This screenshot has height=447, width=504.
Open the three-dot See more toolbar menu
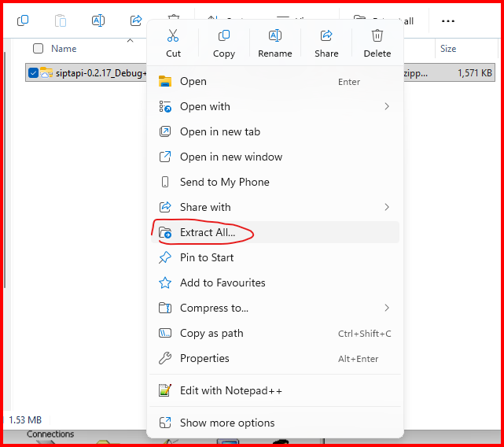tap(448, 21)
